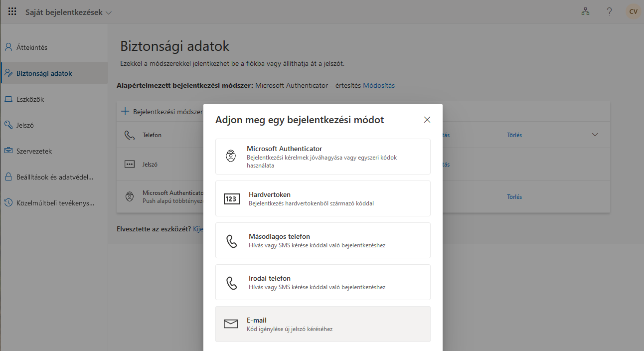The image size is (644, 351).
Task: Open the help question mark icon
Action: pos(609,11)
